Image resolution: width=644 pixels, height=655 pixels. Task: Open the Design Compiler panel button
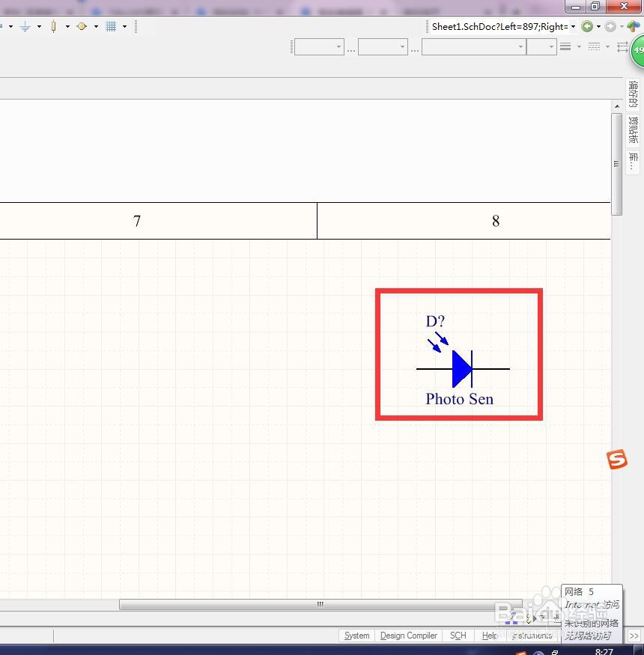click(408, 636)
